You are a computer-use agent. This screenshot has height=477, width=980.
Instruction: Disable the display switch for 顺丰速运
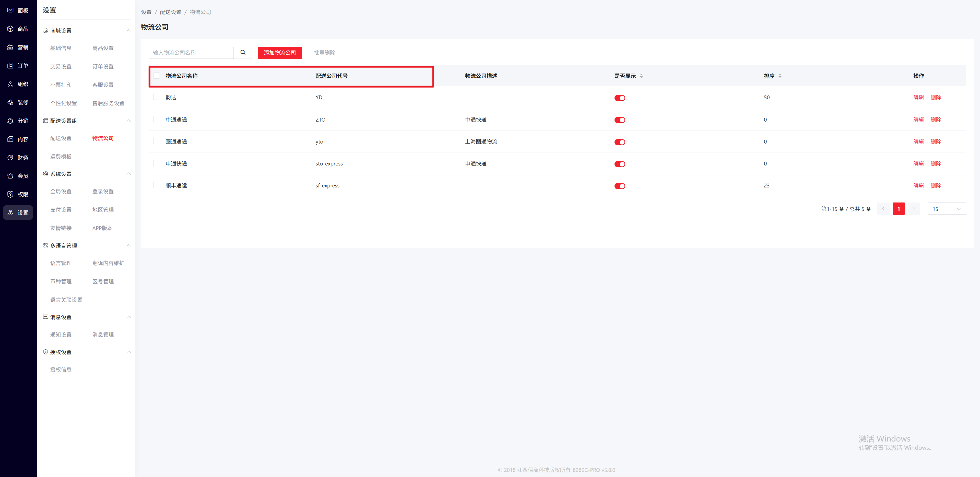pos(619,186)
